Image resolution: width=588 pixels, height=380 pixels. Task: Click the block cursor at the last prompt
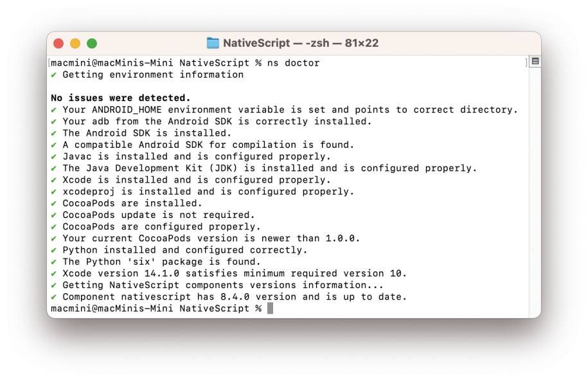click(x=270, y=309)
